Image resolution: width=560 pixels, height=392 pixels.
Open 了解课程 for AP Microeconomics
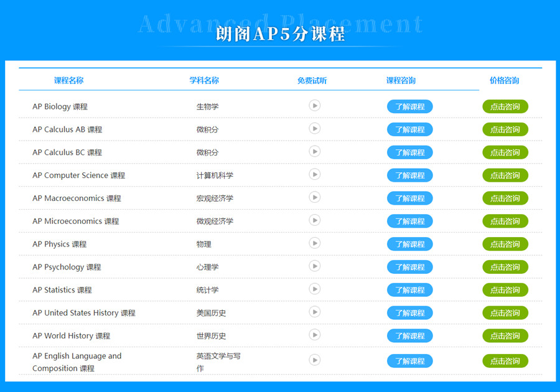409,221
